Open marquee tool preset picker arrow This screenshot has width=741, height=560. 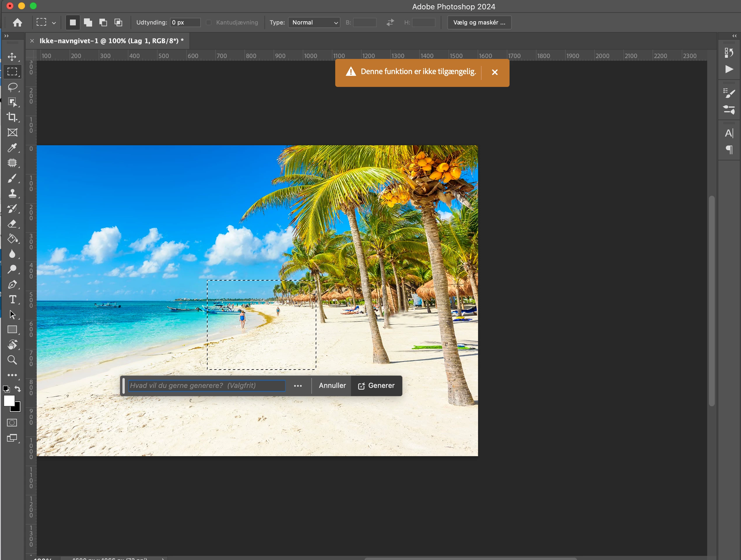click(x=54, y=23)
